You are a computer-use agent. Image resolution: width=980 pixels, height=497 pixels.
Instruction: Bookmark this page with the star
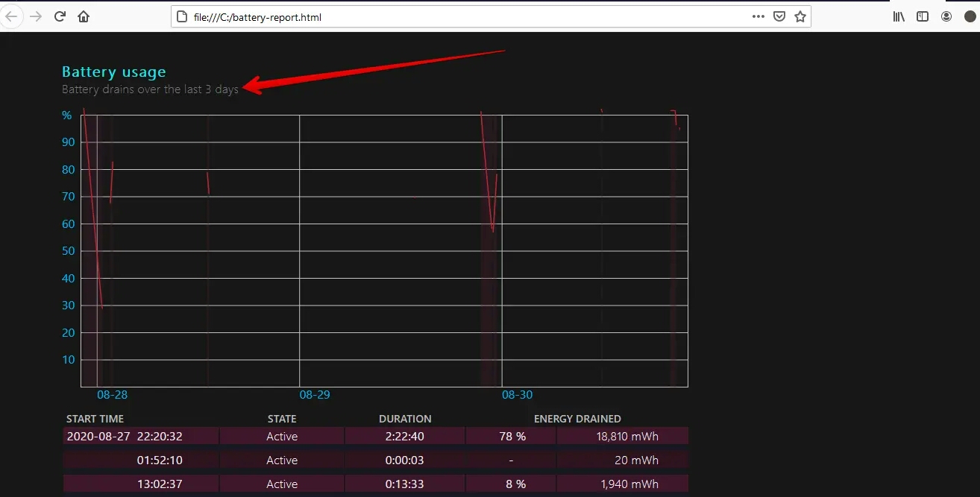(x=800, y=16)
